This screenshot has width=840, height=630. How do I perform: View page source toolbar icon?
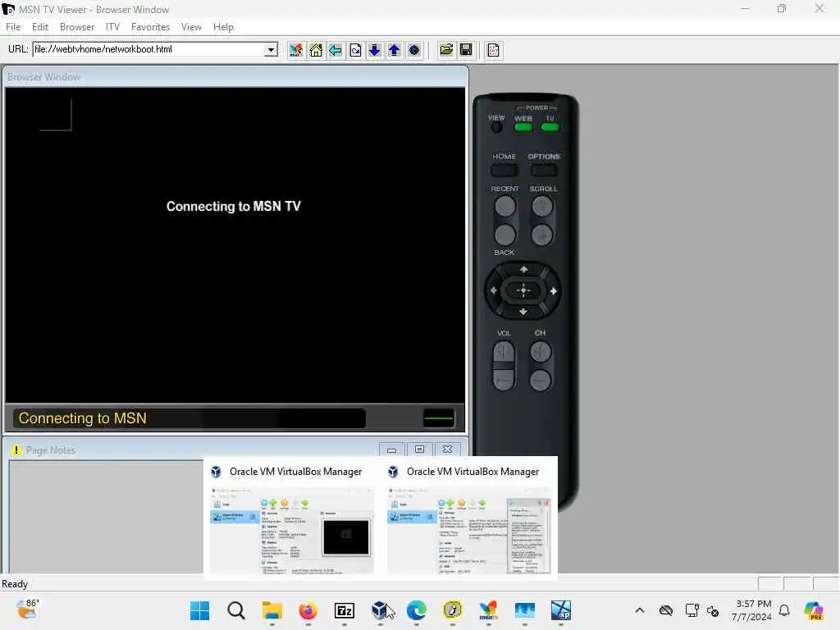pos(493,50)
